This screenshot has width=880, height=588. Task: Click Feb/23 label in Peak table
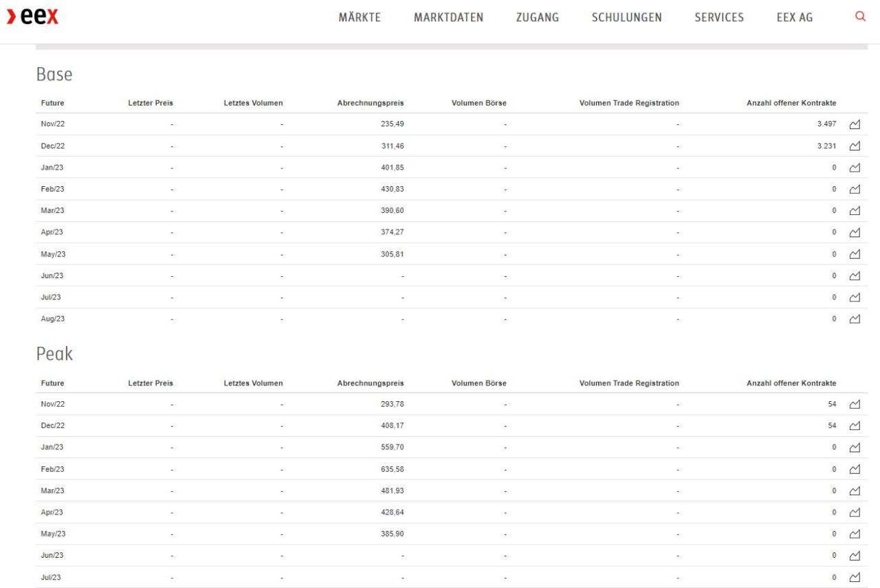tap(52, 469)
